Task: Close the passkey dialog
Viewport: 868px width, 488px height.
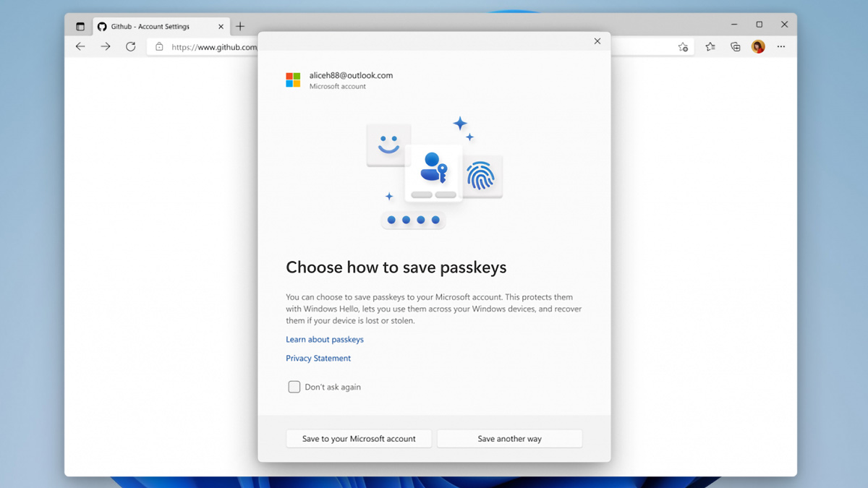Action: [x=597, y=41]
